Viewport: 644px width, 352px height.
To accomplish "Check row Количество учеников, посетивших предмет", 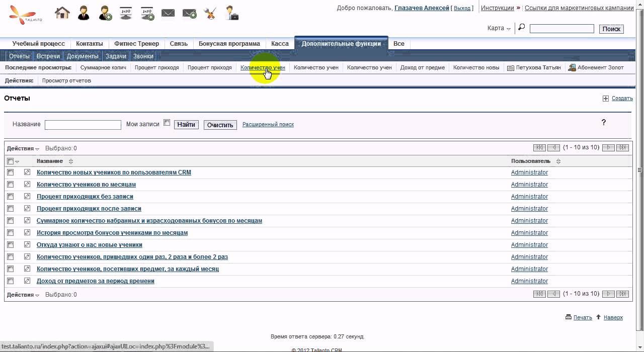I will click(x=10, y=269).
